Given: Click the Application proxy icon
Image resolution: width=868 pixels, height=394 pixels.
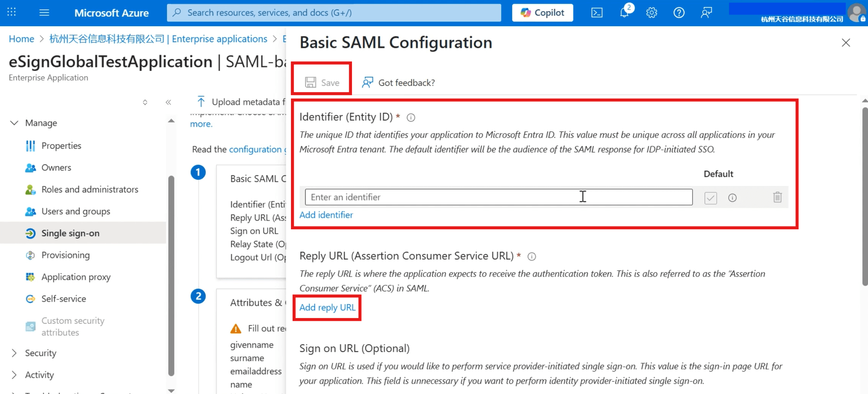Looking at the screenshot, I should [30, 277].
